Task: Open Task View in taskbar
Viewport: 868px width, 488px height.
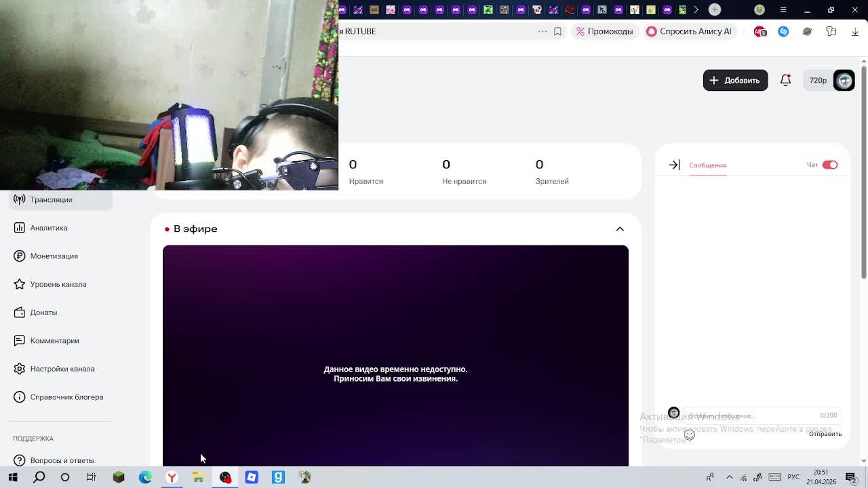Action: click(91, 477)
